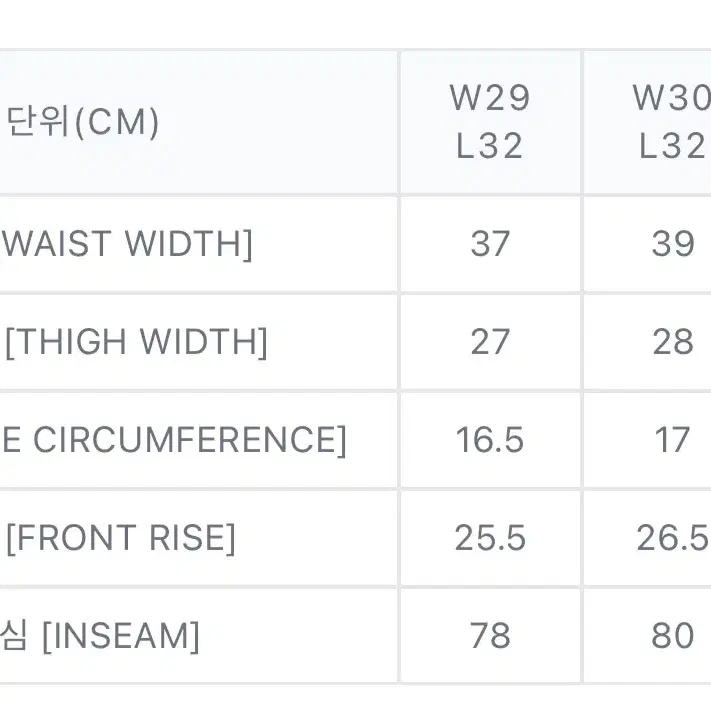711x711 pixels.
Task: Select the W29 L32 size column header
Action: (490, 122)
